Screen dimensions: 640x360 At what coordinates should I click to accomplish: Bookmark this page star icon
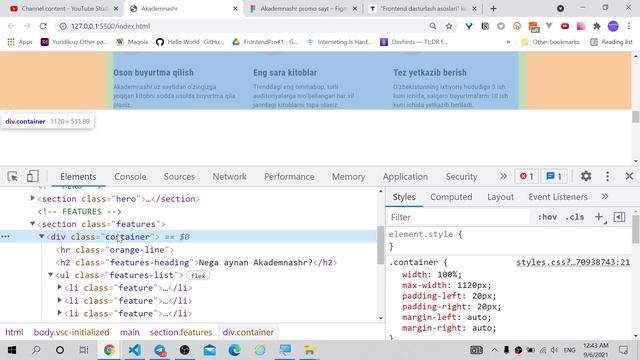[x=449, y=26]
